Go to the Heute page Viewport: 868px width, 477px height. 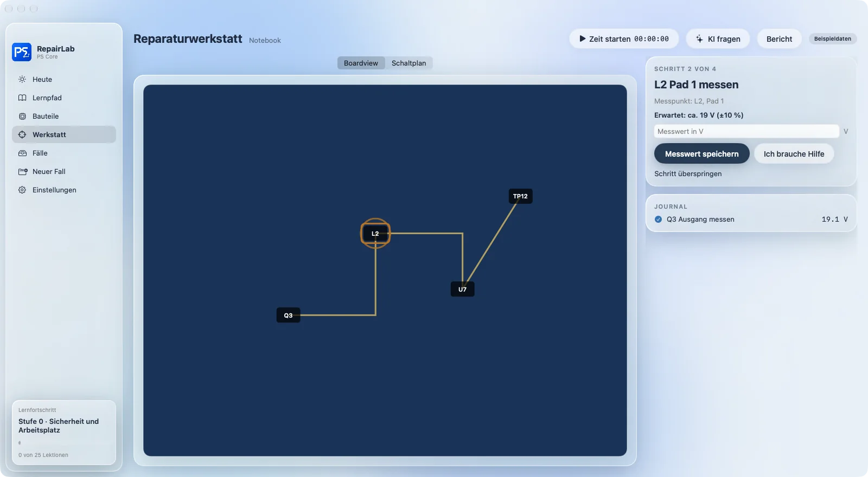tap(64, 79)
